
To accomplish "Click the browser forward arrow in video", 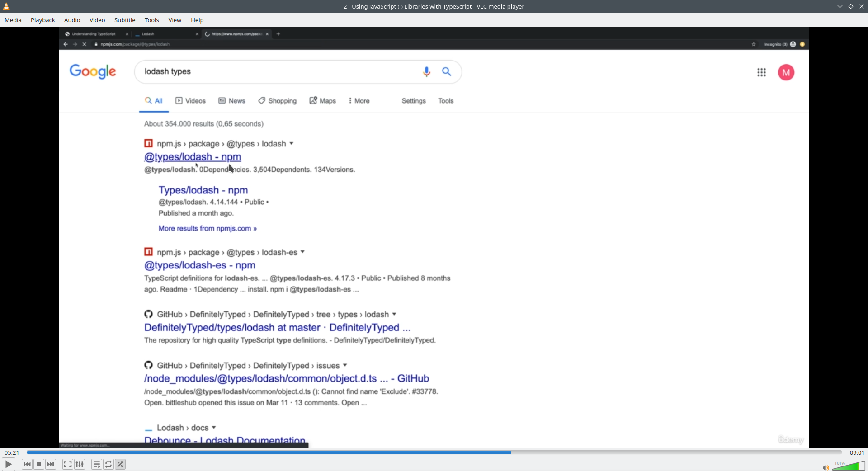I will click(75, 44).
